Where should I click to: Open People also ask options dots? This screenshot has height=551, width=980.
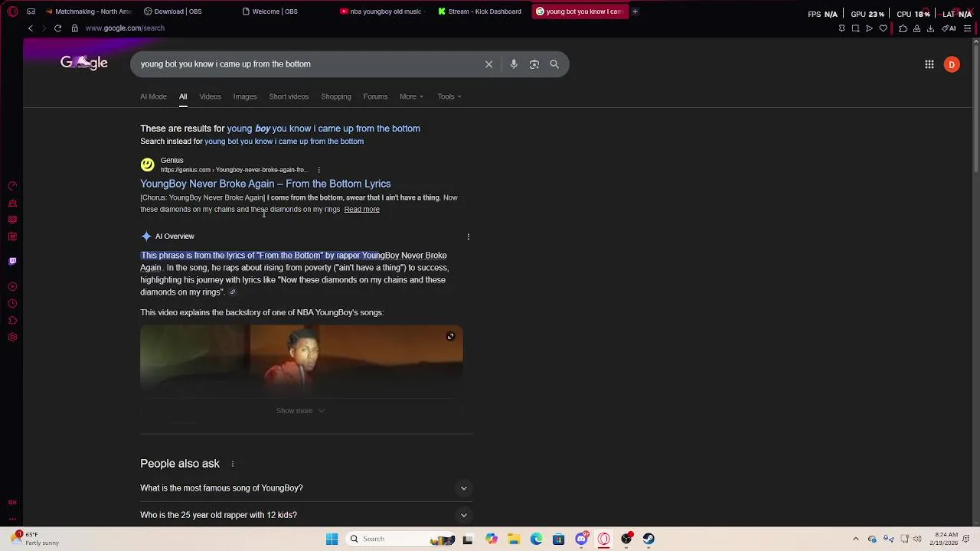(x=232, y=464)
